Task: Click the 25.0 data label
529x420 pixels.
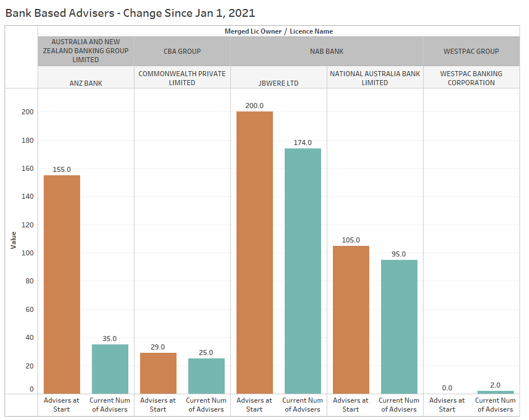Action: pyautogui.click(x=206, y=353)
